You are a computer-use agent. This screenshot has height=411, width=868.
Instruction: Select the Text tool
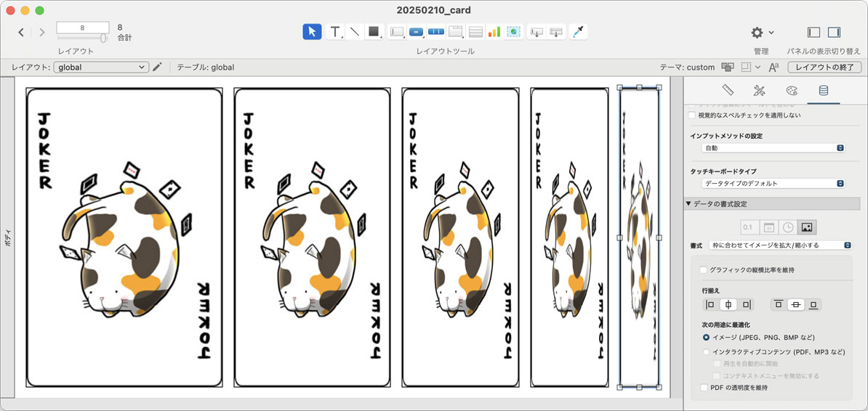pyautogui.click(x=335, y=31)
